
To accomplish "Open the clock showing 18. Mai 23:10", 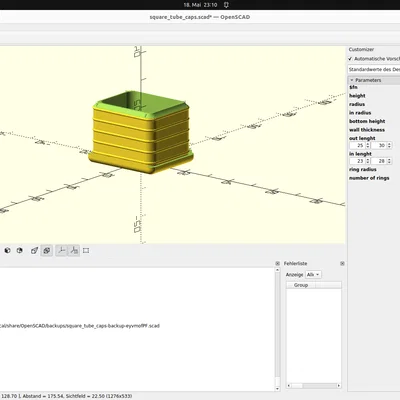I will [200, 5].
